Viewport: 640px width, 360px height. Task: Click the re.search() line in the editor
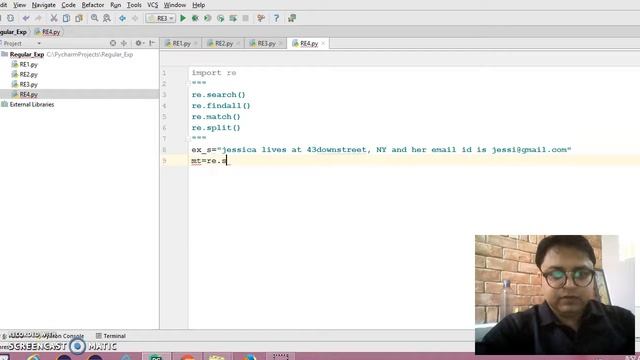point(218,95)
